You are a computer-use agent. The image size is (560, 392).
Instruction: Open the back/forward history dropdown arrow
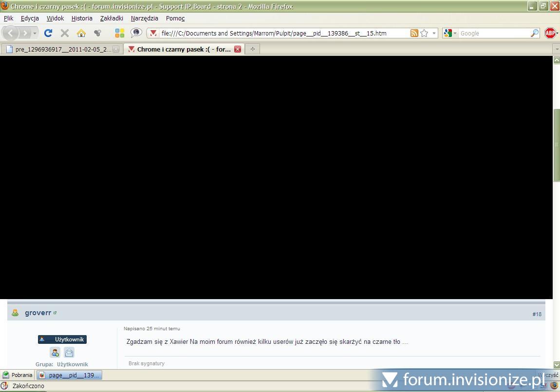35,34
